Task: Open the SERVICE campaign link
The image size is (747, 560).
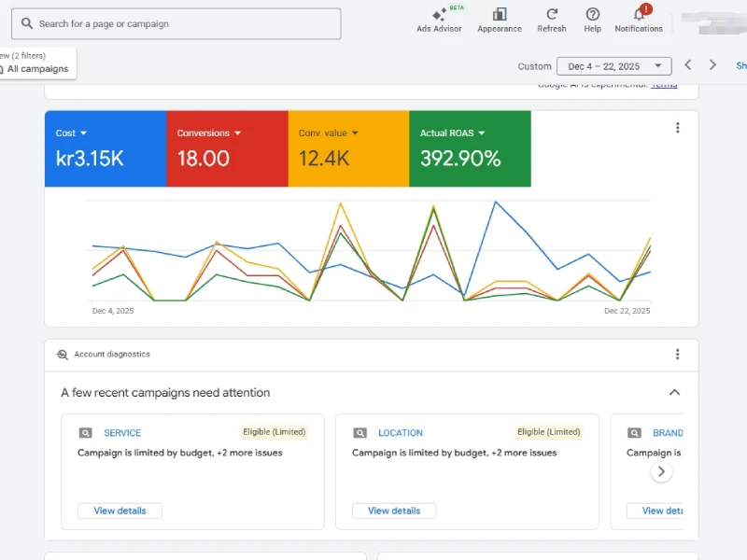Action: [122, 433]
